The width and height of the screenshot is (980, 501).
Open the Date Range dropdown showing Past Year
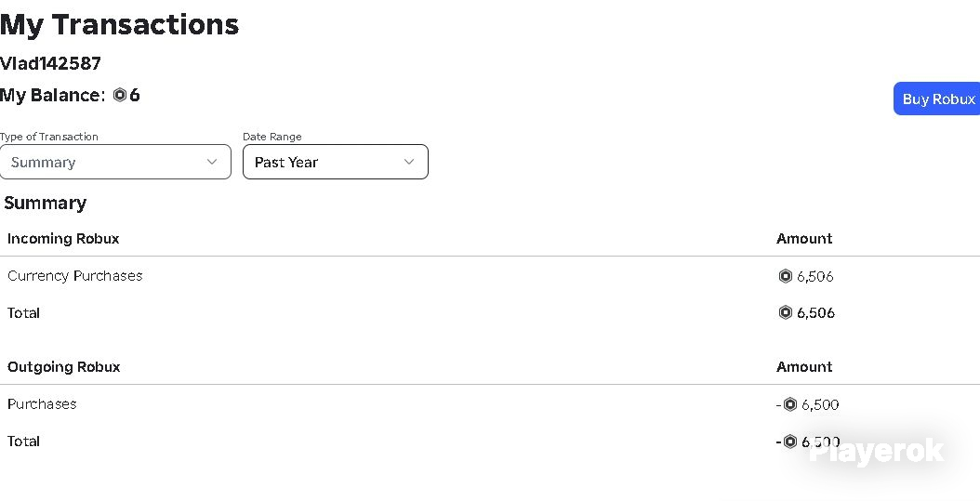pyautogui.click(x=336, y=162)
